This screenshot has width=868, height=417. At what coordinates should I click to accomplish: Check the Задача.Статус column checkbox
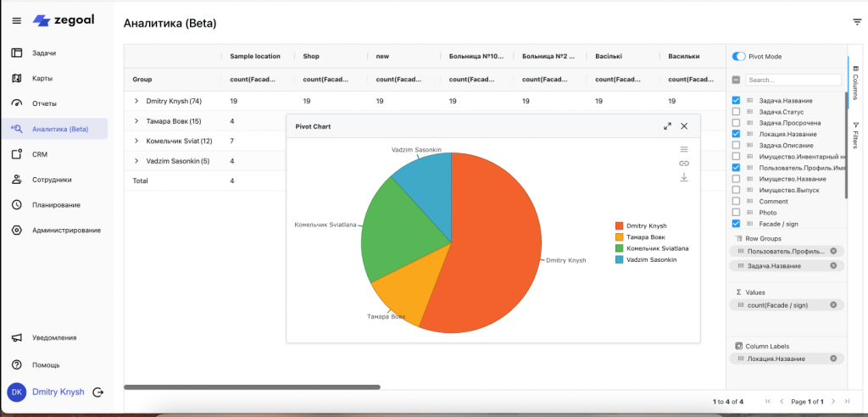(x=736, y=112)
